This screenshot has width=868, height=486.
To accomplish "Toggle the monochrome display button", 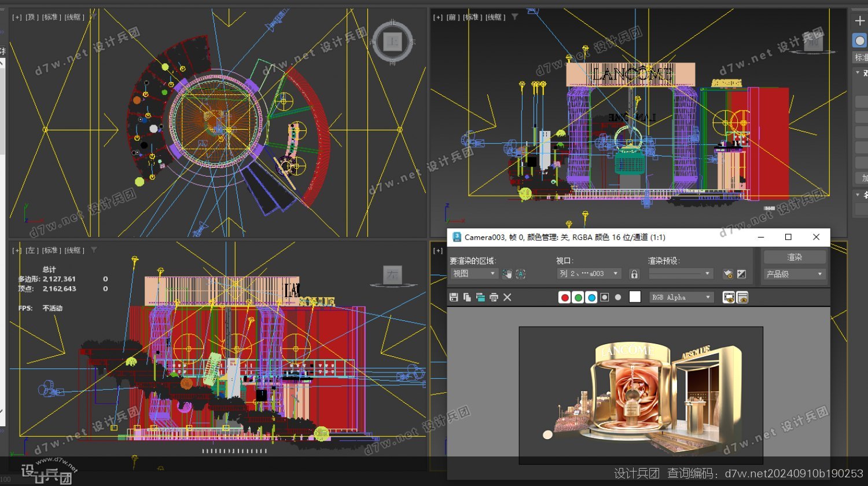I will [618, 297].
